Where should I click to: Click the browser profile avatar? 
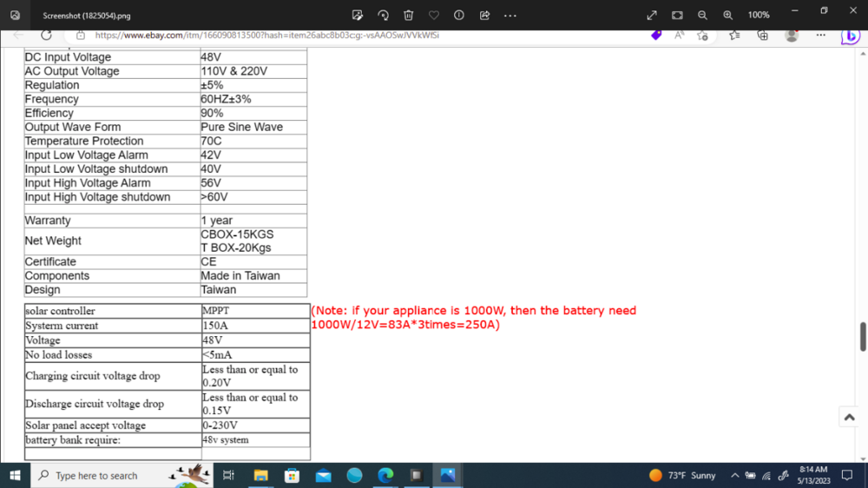(x=792, y=36)
